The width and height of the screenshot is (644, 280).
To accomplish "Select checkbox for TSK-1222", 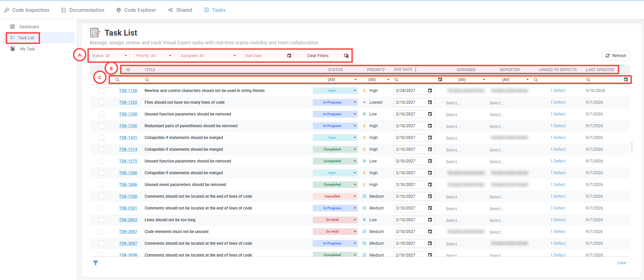I will [102, 102].
